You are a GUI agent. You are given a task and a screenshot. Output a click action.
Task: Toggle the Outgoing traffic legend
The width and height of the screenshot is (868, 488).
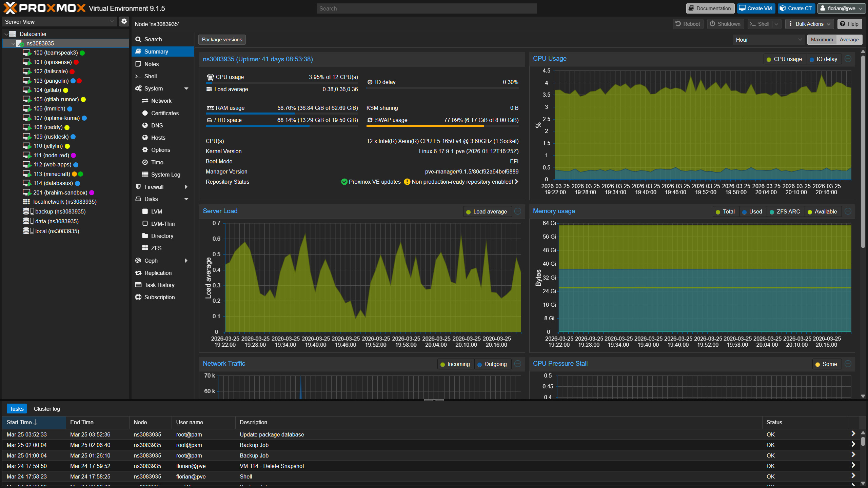click(492, 364)
